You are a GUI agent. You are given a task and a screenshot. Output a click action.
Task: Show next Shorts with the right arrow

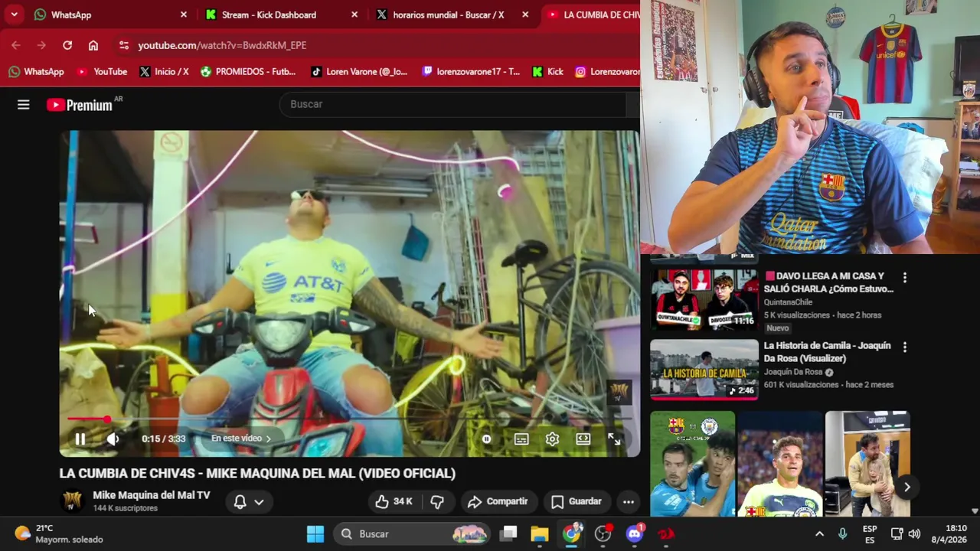point(906,487)
